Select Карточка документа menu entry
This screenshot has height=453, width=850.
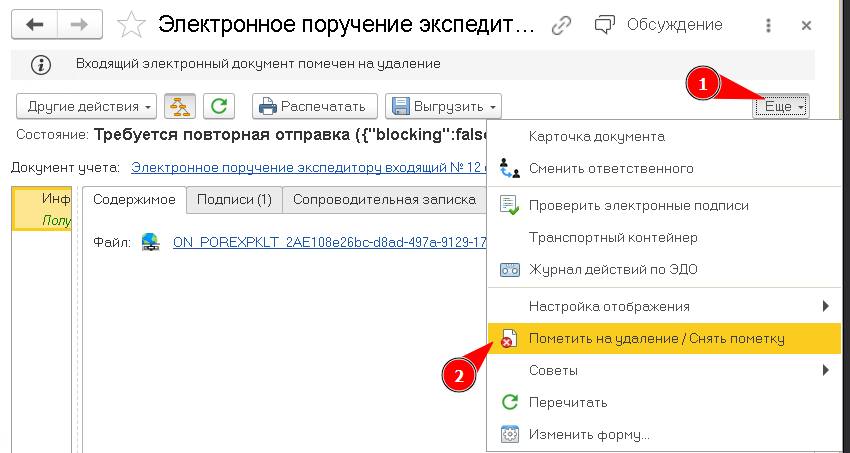pyautogui.click(x=664, y=137)
